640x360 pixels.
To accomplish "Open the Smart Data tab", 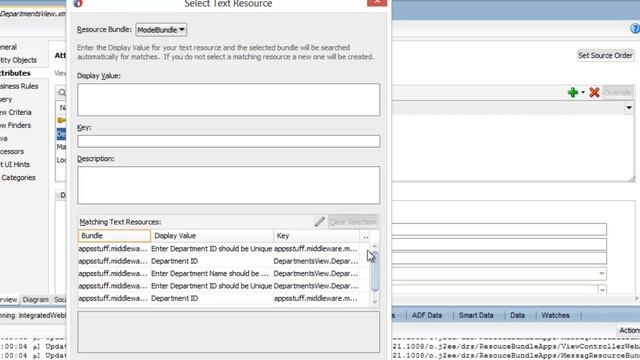I will click(x=476, y=315).
